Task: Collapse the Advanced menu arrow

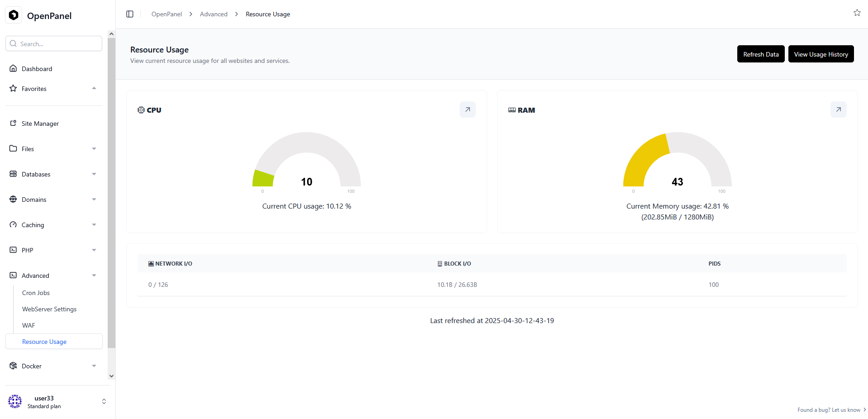Action: pyautogui.click(x=94, y=276)
